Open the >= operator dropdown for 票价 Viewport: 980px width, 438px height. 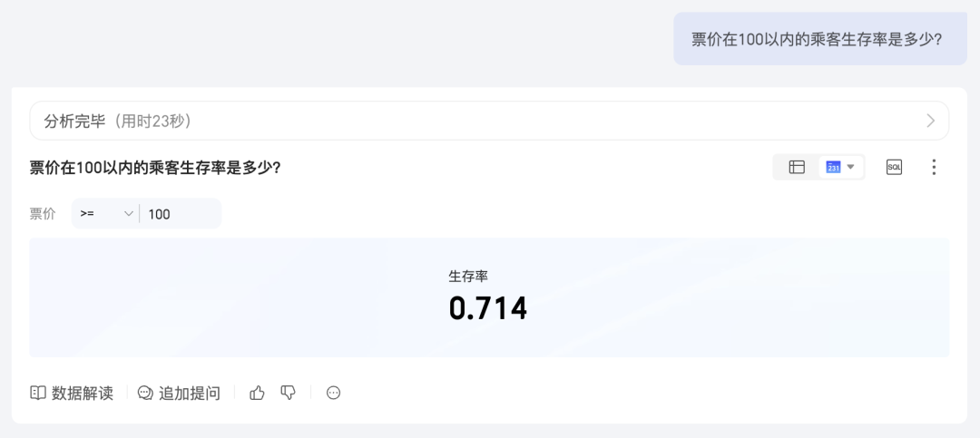click(106, 214)
